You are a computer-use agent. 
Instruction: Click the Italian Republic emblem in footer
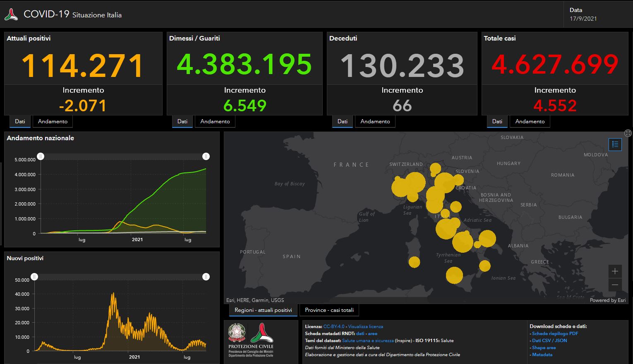237,333
